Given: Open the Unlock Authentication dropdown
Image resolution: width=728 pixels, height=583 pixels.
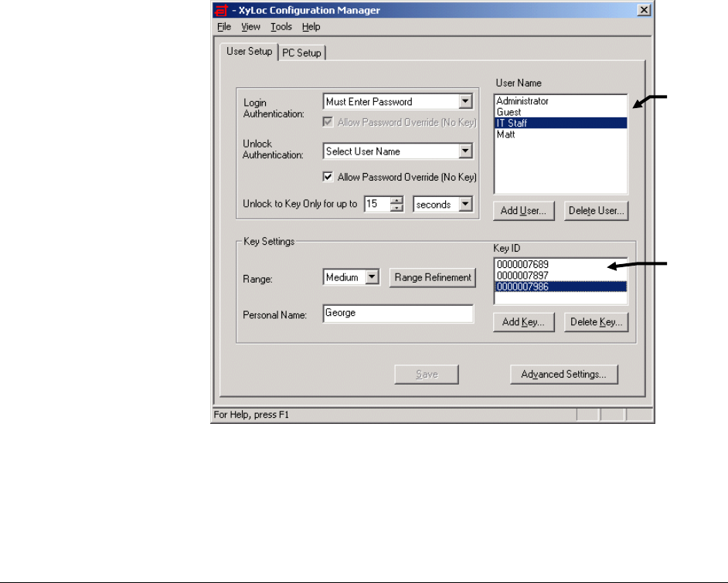Looking at the screenshot, I should coord(465,151).
